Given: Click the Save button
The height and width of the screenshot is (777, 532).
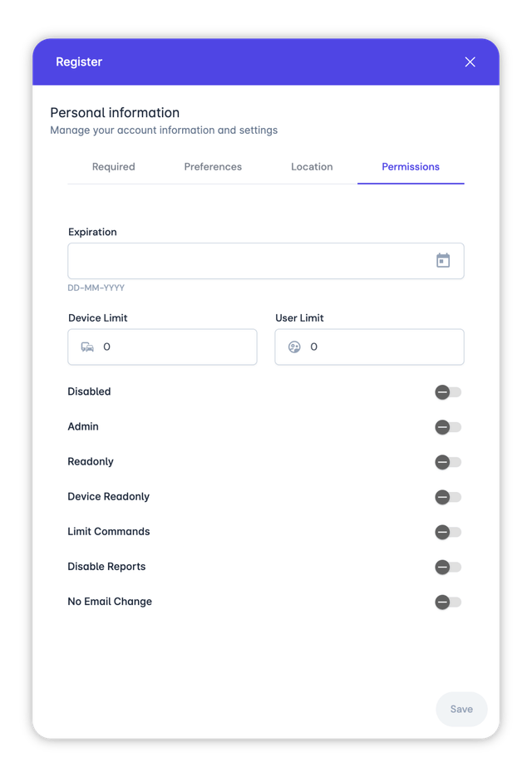Looking at the screenshot, I should 461,709.
